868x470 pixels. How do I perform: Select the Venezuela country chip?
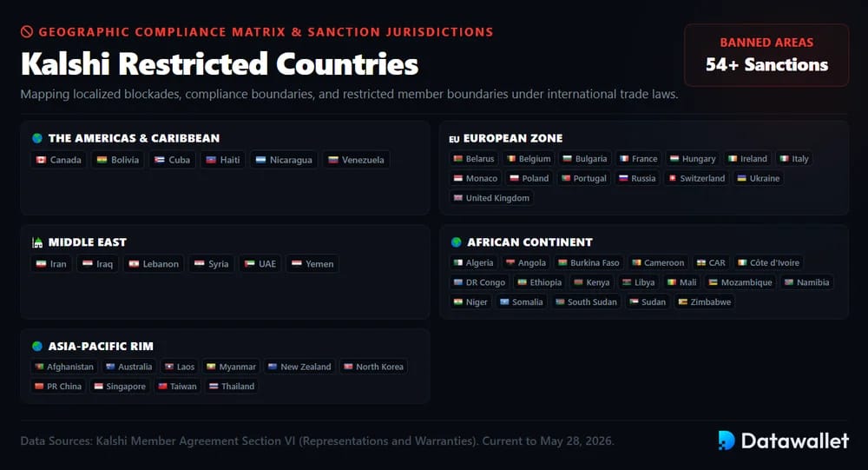357,160
